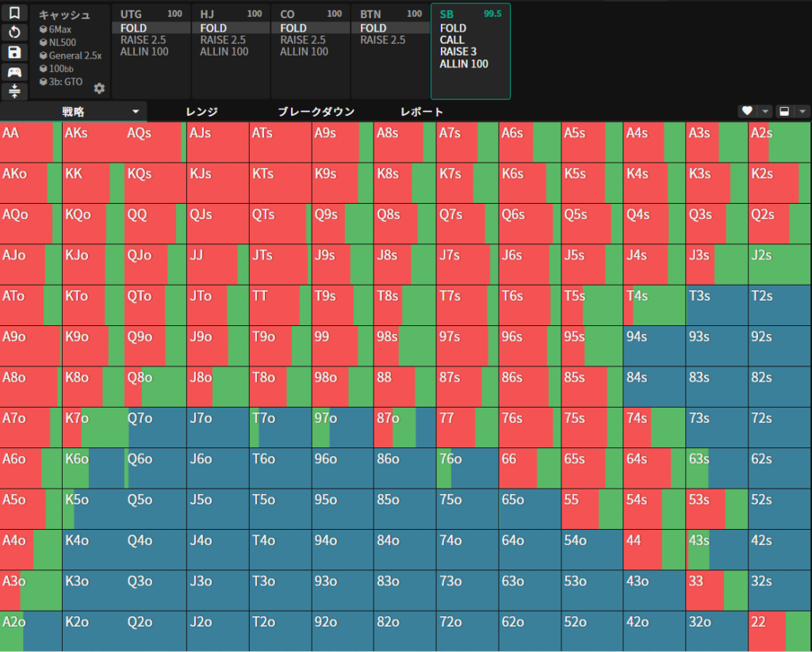Open the dropdown next to the heart icon

765,112
